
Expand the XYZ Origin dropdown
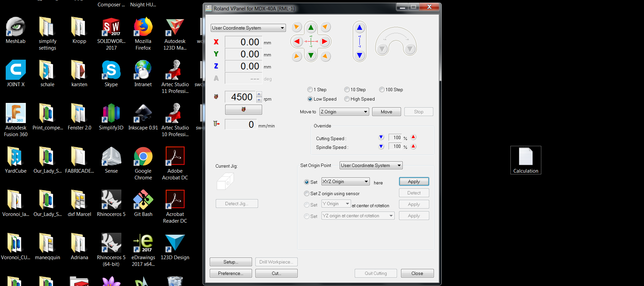point(345,181)
